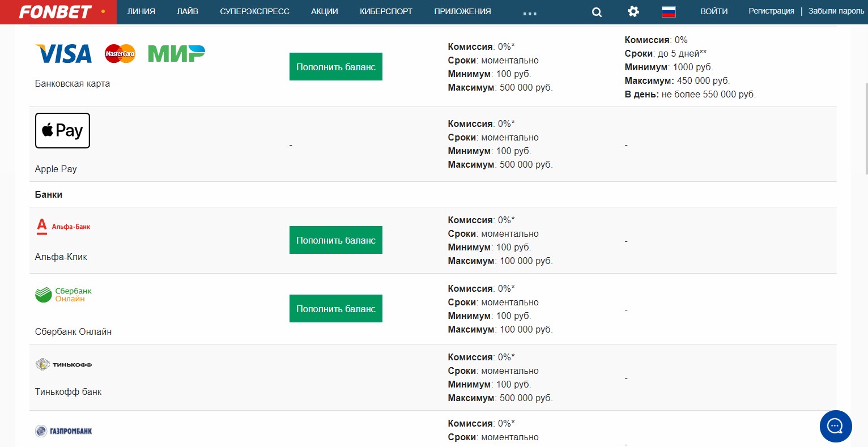
Task: Select the Сбербанк Онлайн text label
Action: coord(73,331)
